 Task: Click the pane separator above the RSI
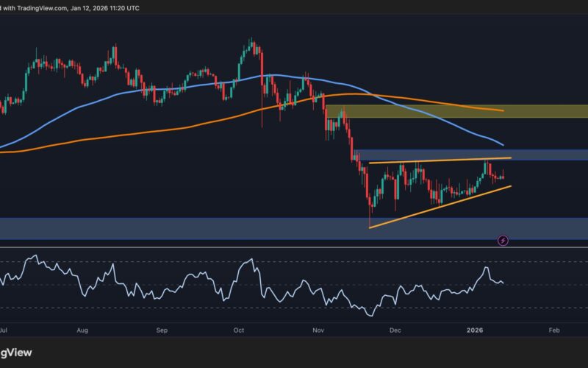tap(294, 248)
